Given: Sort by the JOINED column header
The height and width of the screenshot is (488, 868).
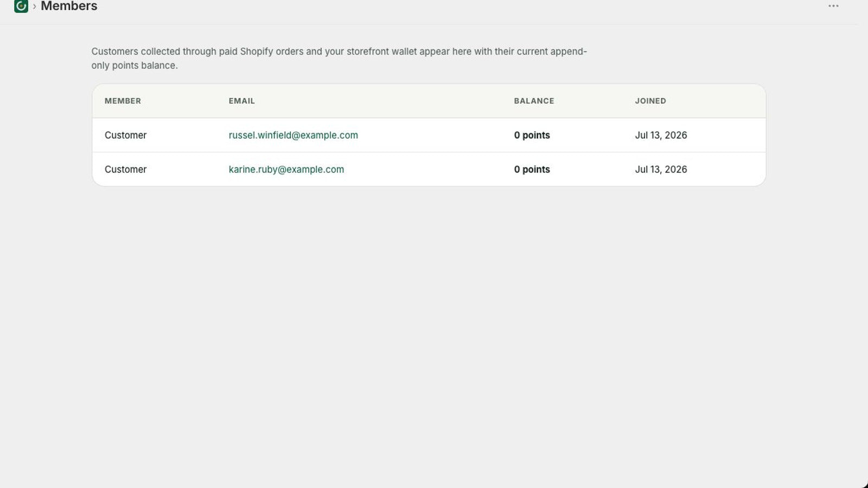Looking at the screenshot, I should pos(650,101).
